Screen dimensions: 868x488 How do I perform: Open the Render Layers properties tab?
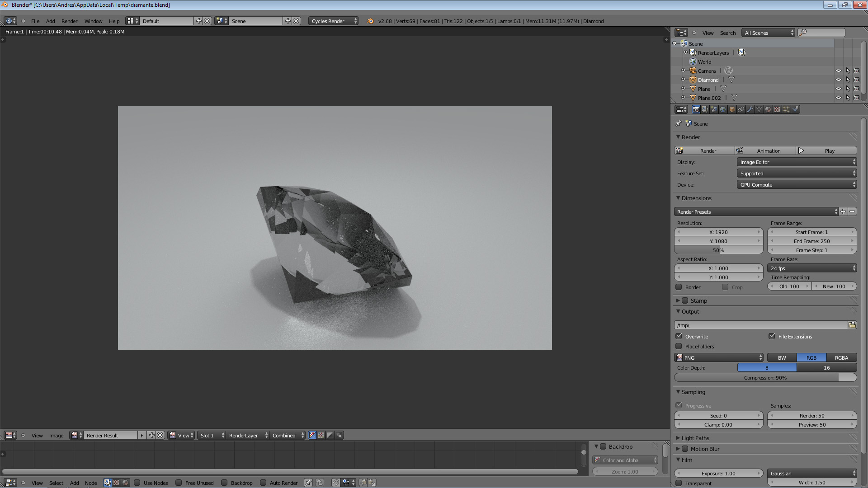(x=705, y=109)
